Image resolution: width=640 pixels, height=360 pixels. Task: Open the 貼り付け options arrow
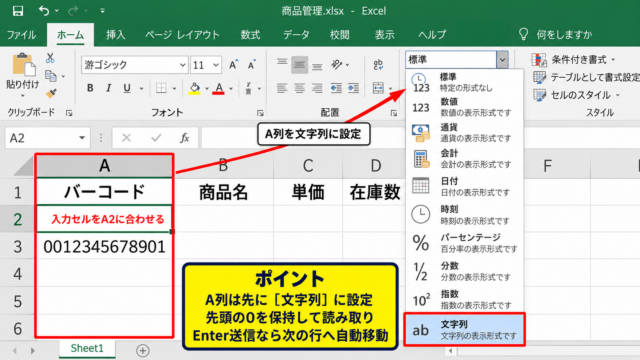click(22, 96)
